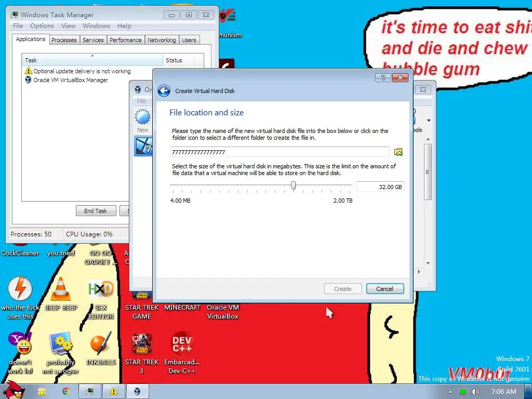Open the MINECRAFT desktop shortcut
This screenshot has width=532, height=399.
tap(182, 308)
